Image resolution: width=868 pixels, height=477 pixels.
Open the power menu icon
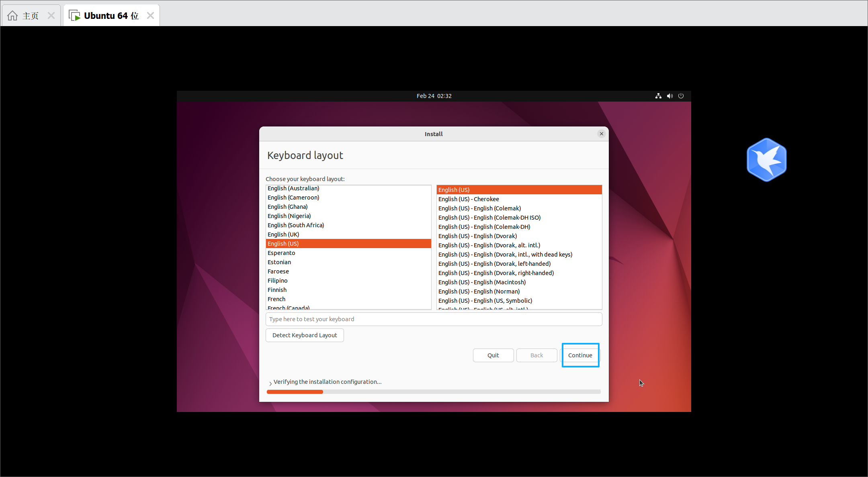tap(681, 96)
